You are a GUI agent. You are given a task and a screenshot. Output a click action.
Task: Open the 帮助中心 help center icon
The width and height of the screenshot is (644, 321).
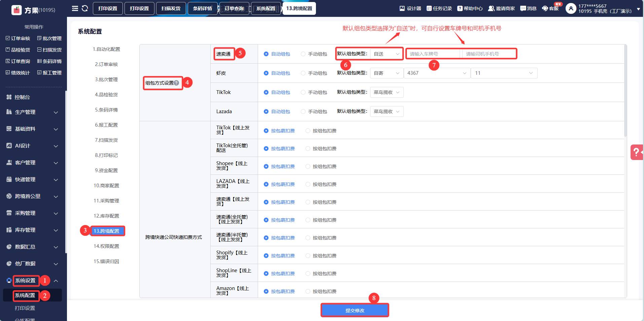click(460, 8)
